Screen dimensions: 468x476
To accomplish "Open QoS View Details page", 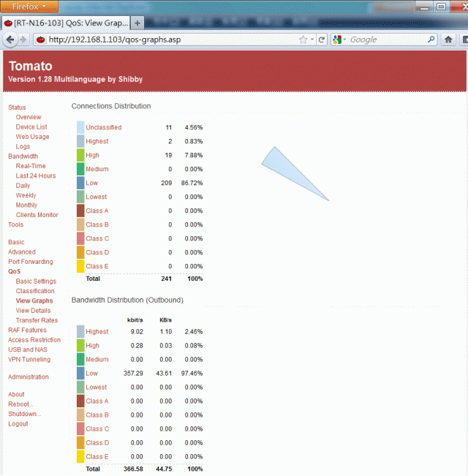I will click(33, 310).
